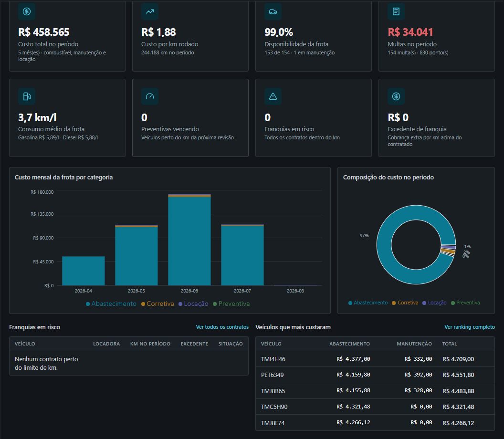Image resolution: width=504 pixels, height=439 pixels.
Task: Toggle Abastecimento legend in monthly bar chart
Action: [111, 303]
